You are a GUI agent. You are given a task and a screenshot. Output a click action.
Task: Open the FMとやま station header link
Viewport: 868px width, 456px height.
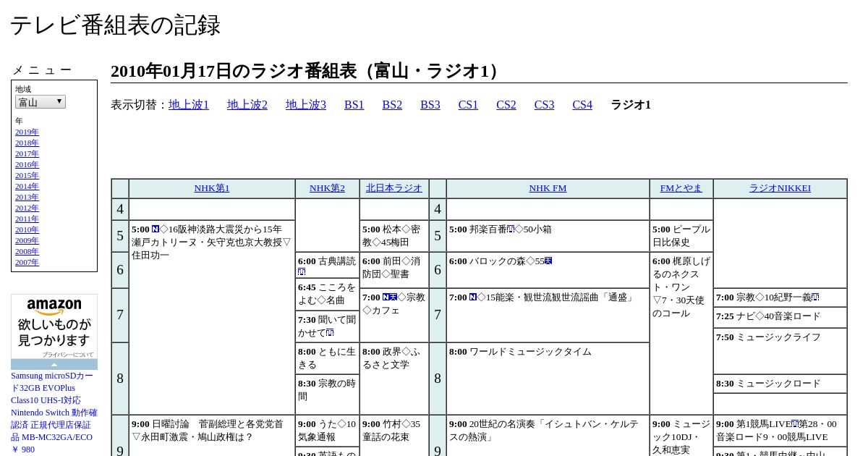(x=681, y=188)
